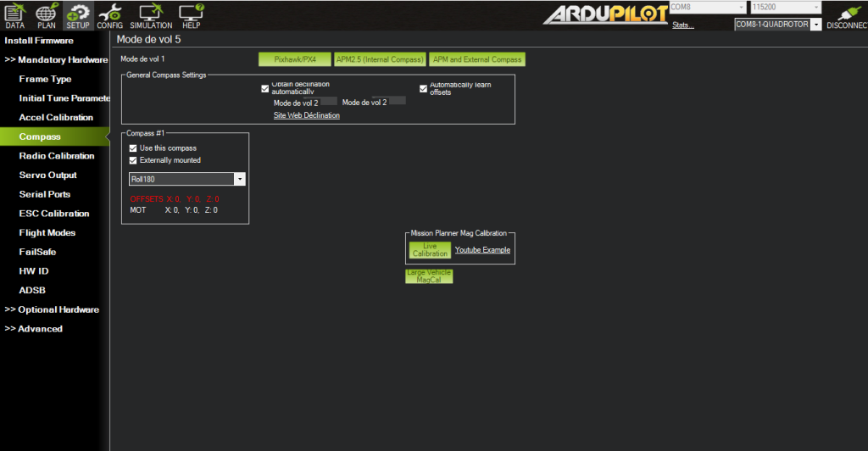Select Accel Calibration in the sidebar
The width and height of the screenshot is (868, 451).
pyautogui.click(x=56, y=118)
